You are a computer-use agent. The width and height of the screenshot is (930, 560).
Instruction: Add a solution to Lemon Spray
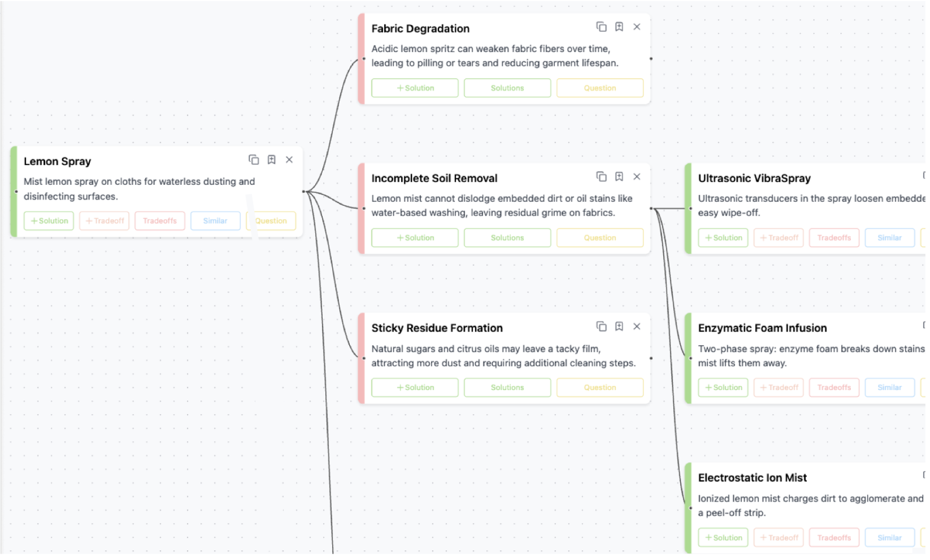[49, 221]
